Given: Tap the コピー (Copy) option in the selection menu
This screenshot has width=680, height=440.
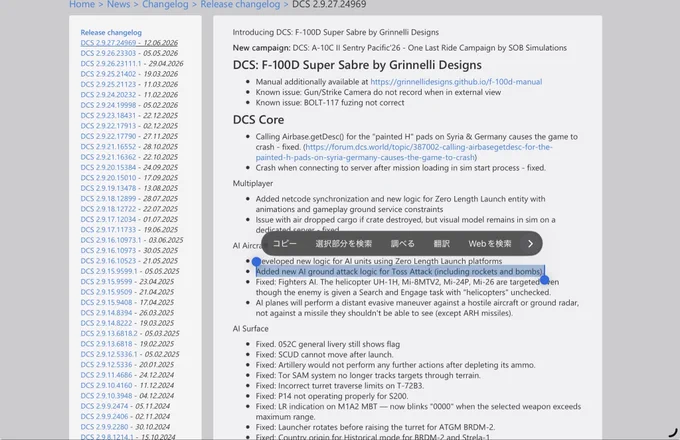Looking at the screenshot, I should (284, 244).
